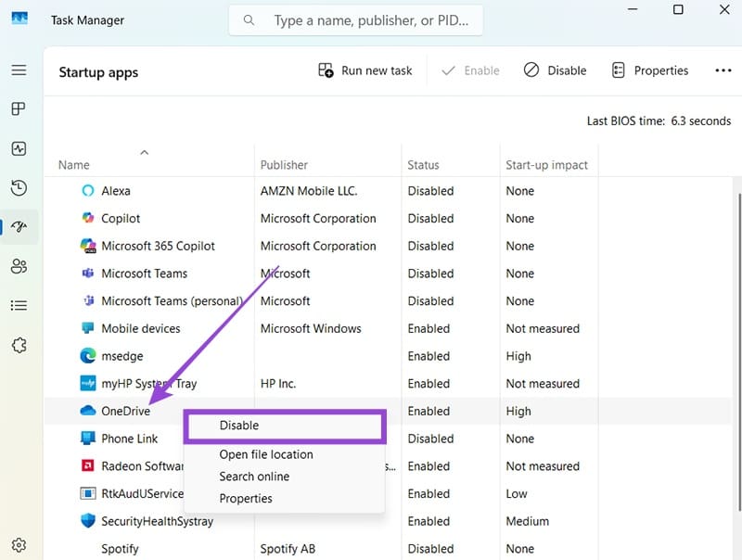The width and height of the screenshot is (742, 560).
Task: Click Disable button in top toolbar
Action: click(x=555, y=70)
